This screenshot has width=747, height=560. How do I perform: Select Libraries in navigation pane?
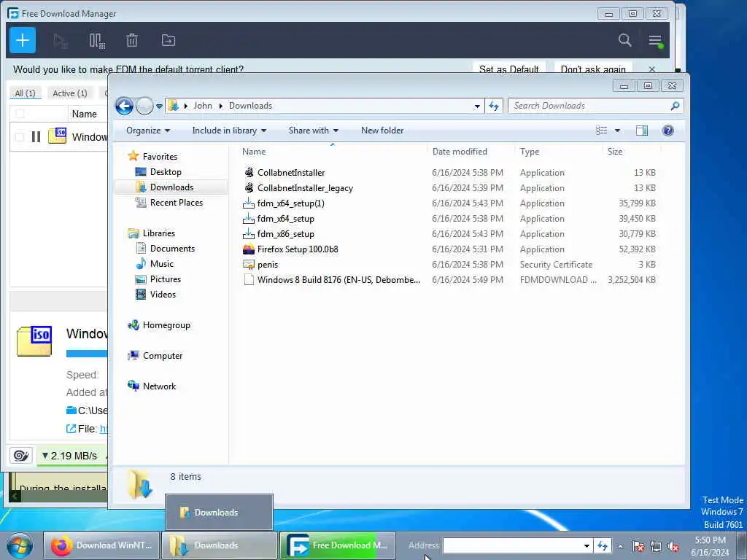[x=158, y=233]
